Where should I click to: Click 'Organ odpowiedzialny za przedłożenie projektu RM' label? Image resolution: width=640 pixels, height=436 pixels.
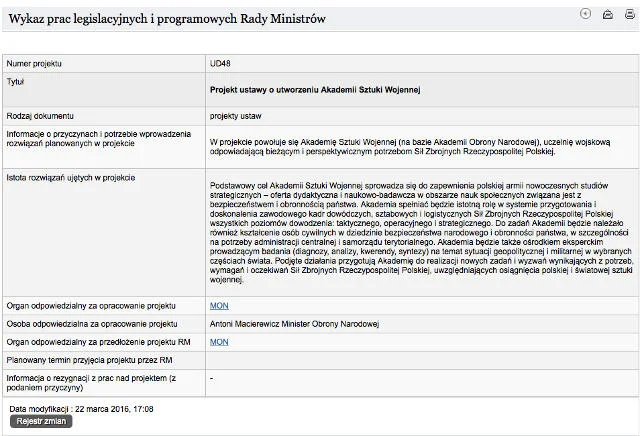point(98,342)
